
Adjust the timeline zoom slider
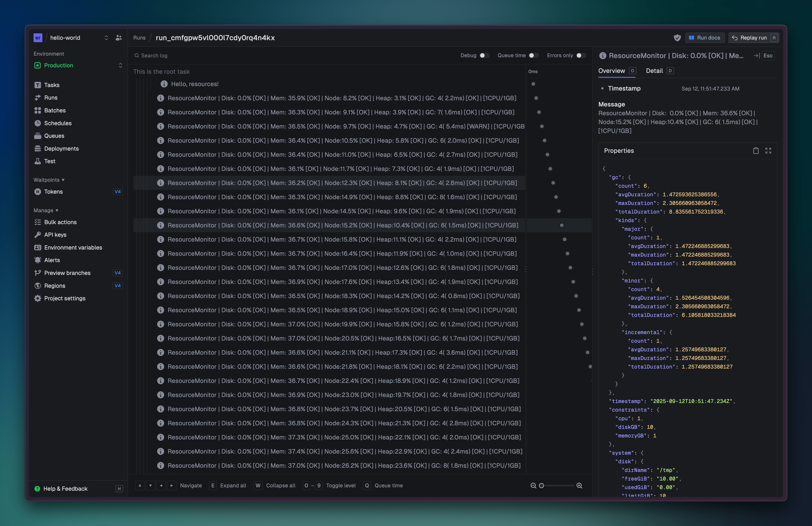tap(541, 485)
